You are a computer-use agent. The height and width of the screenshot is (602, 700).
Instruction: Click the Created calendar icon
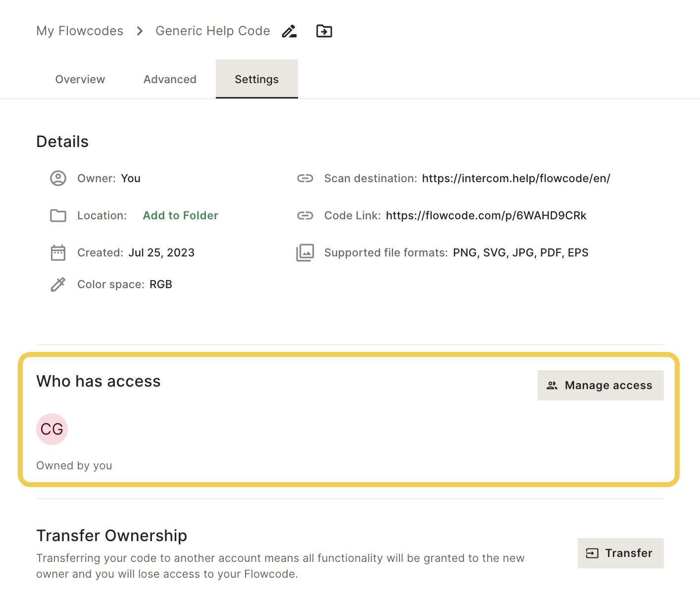tap(58, 252)
